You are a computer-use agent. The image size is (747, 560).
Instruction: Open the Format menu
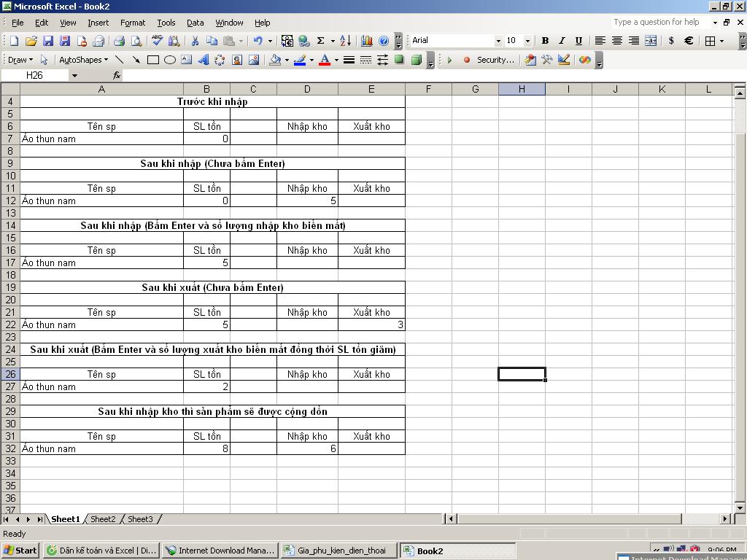point(133,23)
